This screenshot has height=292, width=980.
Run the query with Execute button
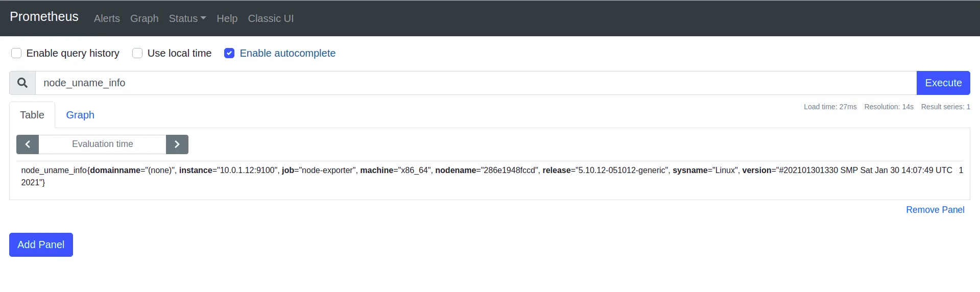click(943, 83)
